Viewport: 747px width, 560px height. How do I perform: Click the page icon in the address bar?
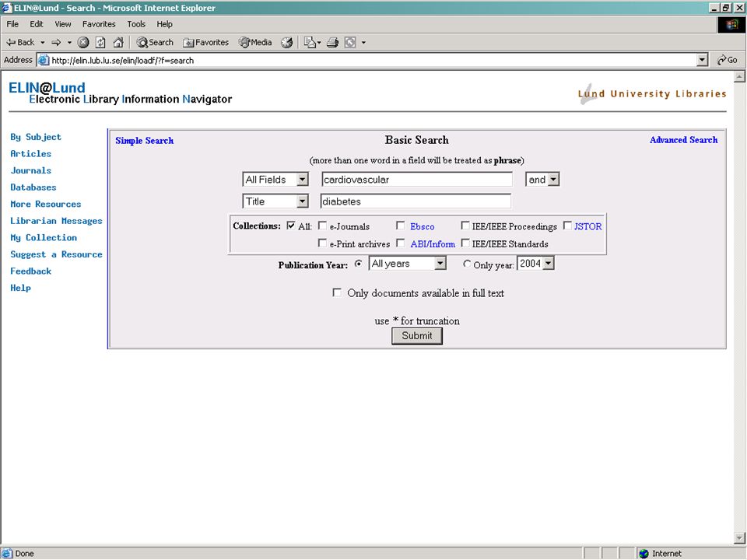(x=44, y=60)
